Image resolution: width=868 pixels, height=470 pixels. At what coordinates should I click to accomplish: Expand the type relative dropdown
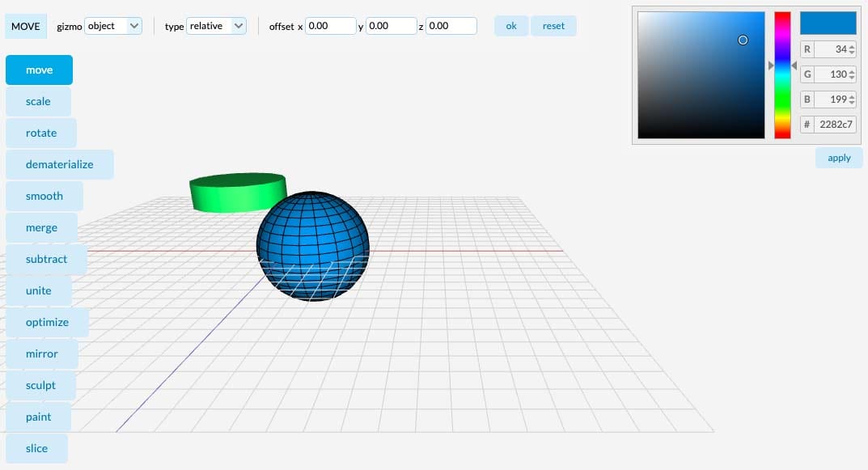[x=216, y=26]
